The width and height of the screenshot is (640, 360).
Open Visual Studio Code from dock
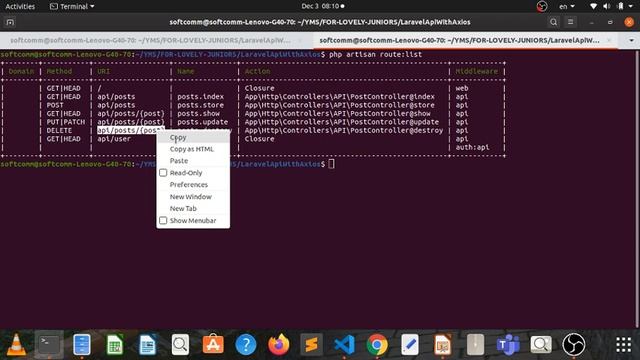coord(344,345)
